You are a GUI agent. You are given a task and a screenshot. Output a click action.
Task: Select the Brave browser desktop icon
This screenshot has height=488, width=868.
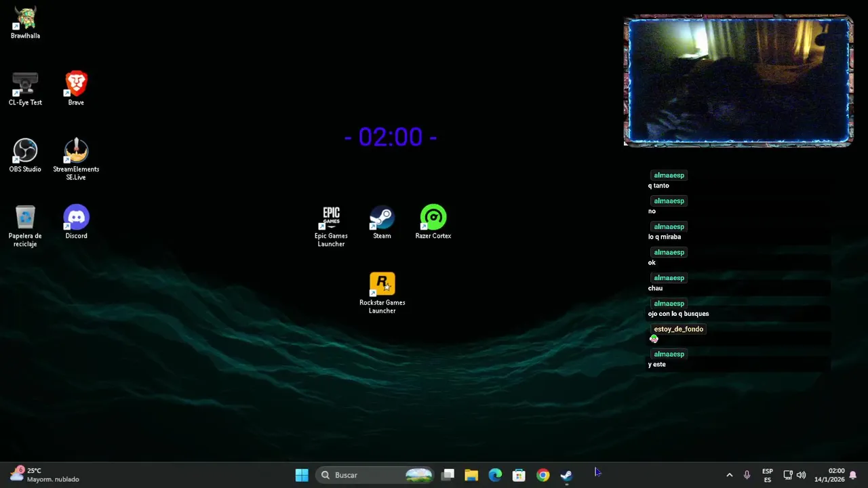[x=76, y=89]
